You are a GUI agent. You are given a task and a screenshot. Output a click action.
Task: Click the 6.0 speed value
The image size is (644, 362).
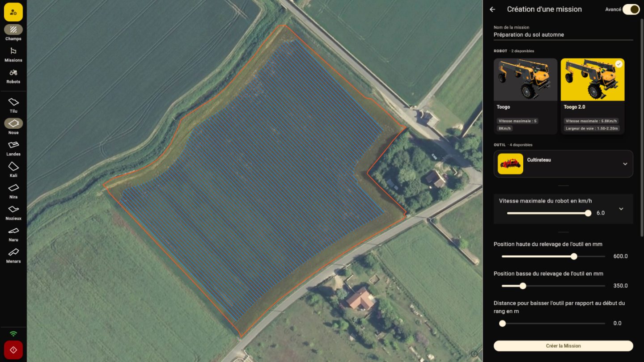coord(601,213)
